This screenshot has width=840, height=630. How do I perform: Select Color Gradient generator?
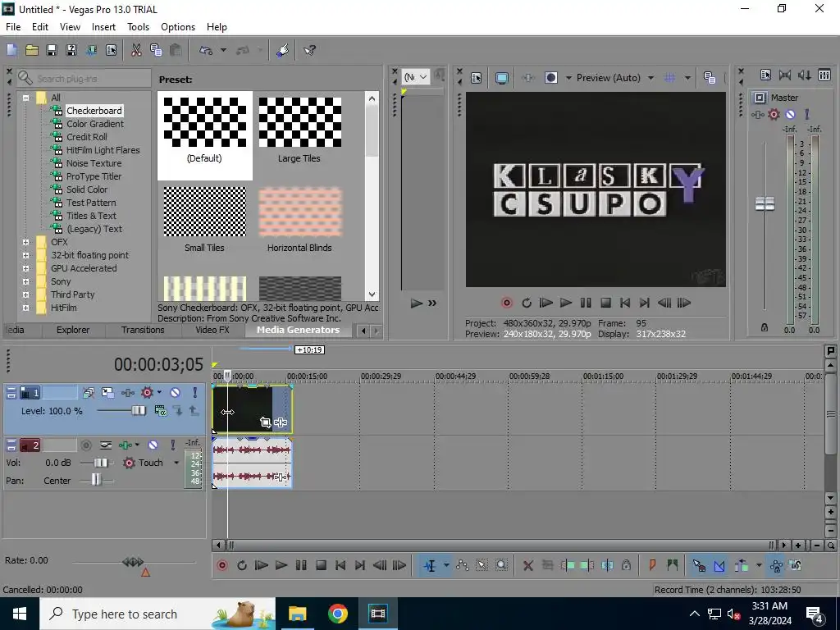tap(95, 124)
